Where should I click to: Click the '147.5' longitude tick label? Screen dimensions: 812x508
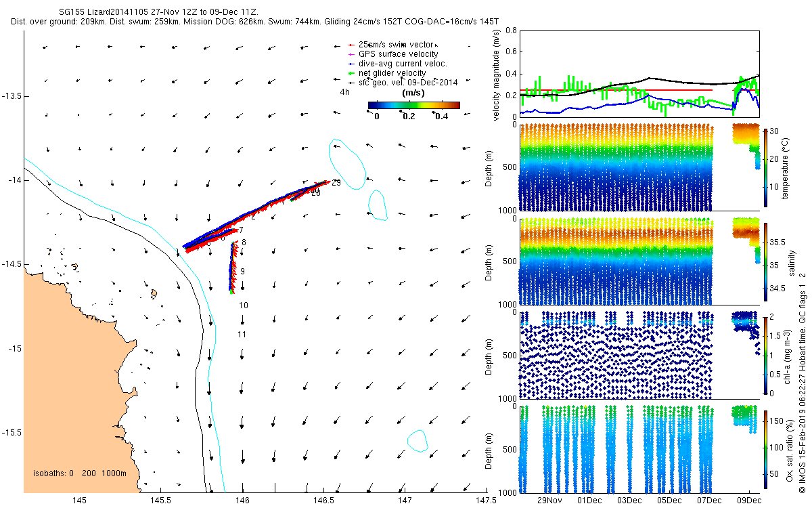[487, 501]
